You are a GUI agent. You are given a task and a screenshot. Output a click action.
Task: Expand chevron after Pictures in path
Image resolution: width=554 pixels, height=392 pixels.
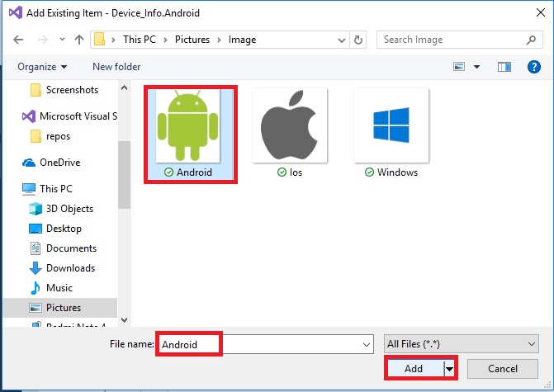pyautogui.click(x=219, y=40)
